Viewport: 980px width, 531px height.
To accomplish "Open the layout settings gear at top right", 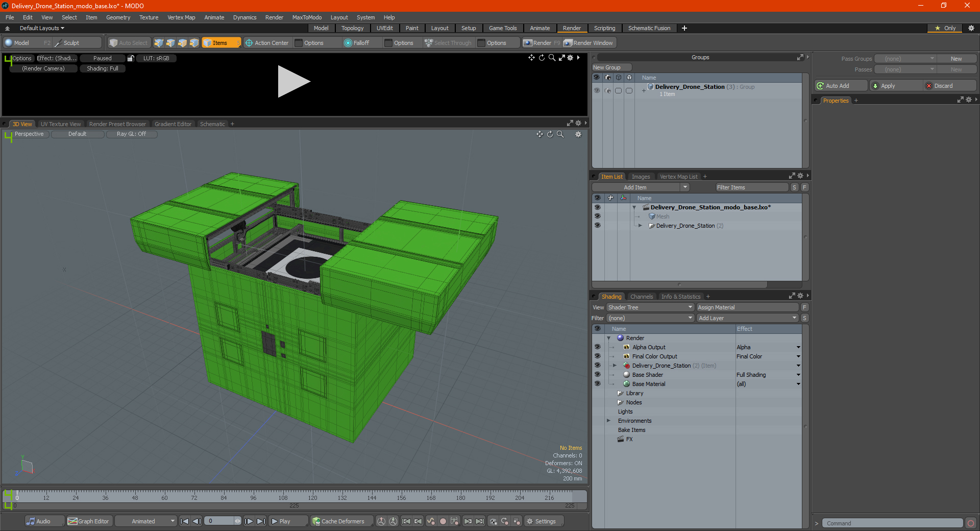I will coord(971,28).
